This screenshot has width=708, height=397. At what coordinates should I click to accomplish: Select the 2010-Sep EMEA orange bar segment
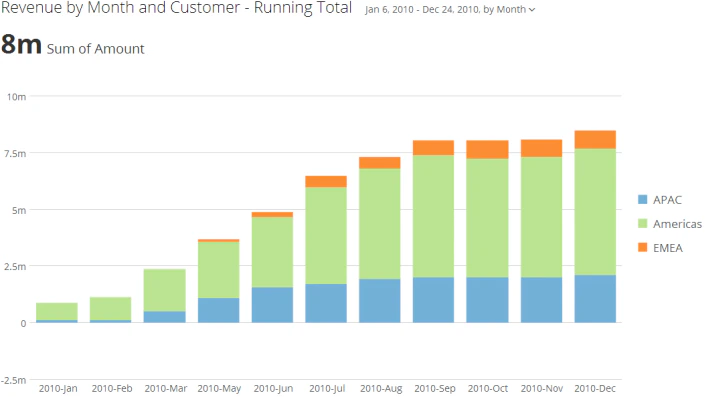coord(433,148)
